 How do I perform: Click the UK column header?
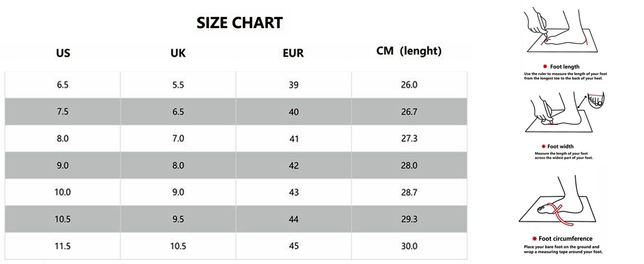178,53
